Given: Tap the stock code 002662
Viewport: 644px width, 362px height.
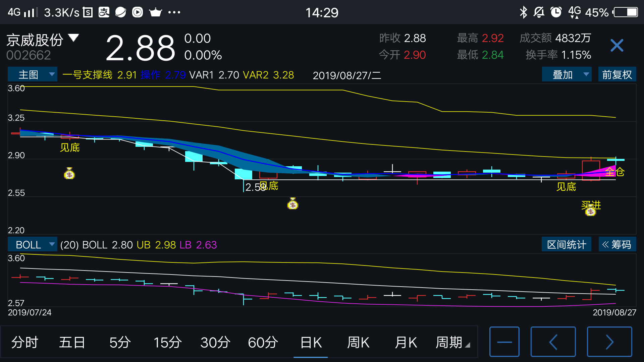Looking at the screenshot, I should [x=29, y=55].
